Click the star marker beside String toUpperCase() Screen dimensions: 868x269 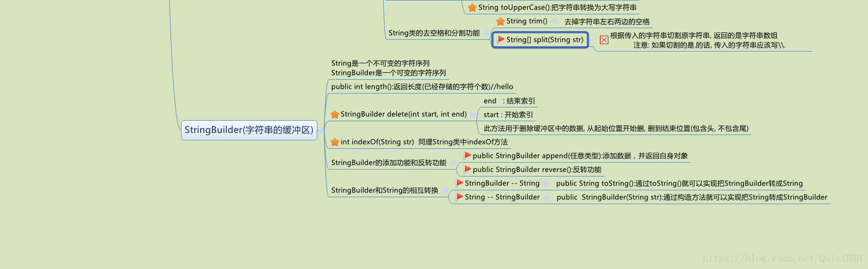click(x=472, y=7)
